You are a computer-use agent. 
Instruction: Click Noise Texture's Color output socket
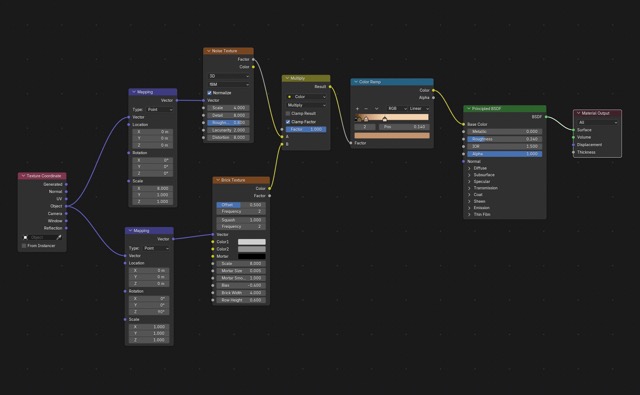point(253,67)
